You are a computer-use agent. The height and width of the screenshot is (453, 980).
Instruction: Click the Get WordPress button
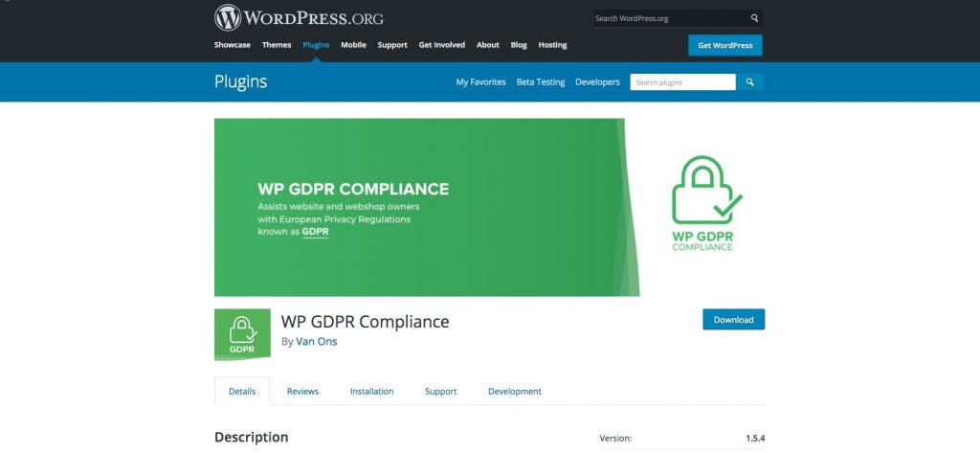pos(725,45)
